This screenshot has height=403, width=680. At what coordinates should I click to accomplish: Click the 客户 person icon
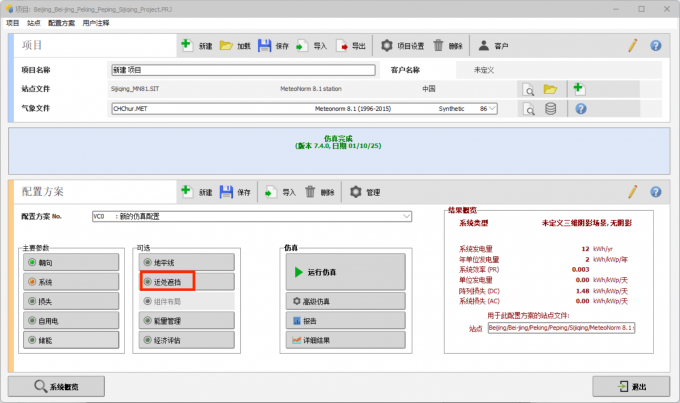tap(484, 46)
